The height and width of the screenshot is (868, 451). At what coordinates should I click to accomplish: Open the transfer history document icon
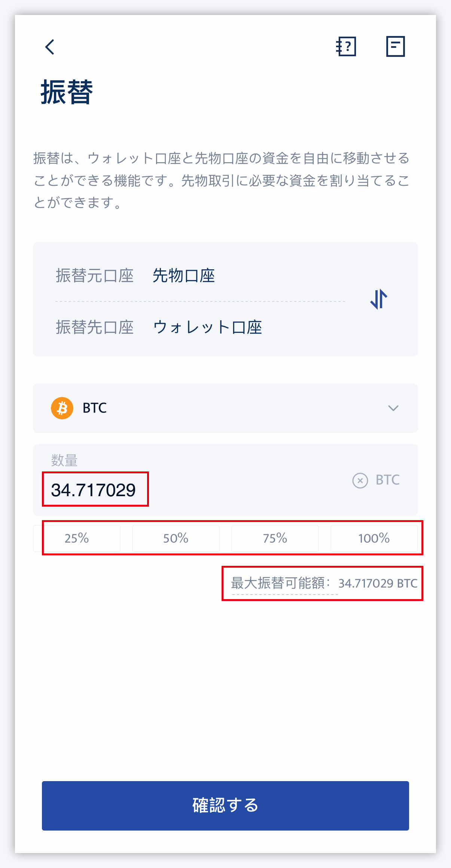tap(395, 46)
